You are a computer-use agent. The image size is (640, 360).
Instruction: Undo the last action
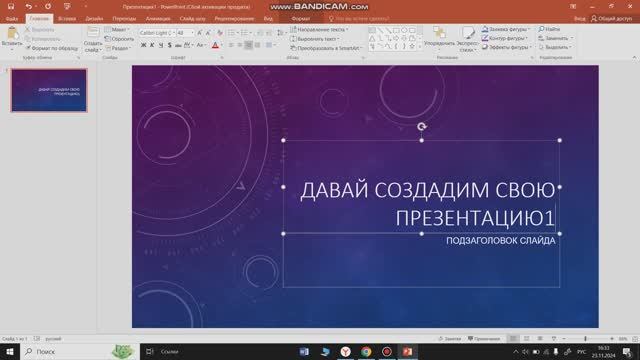tap(28, 7)
